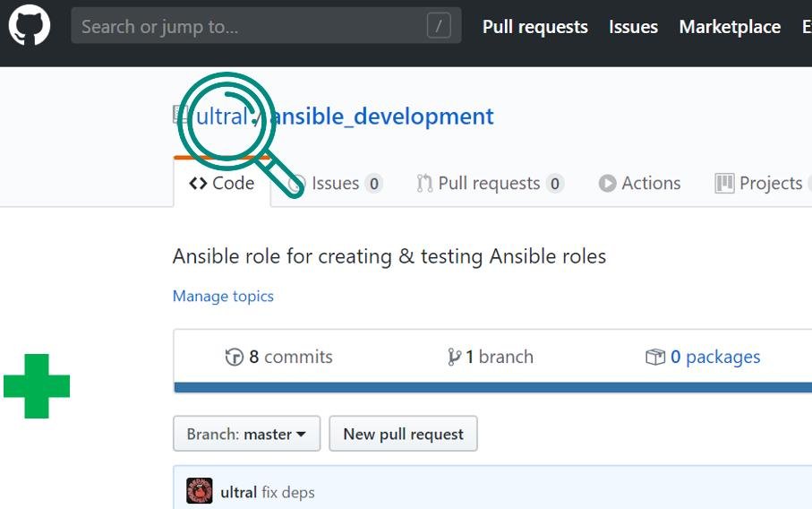Image resolution: width=812 pixels, height=509 pixels.
Task: Select the Code tab
Action: point(222,183)
